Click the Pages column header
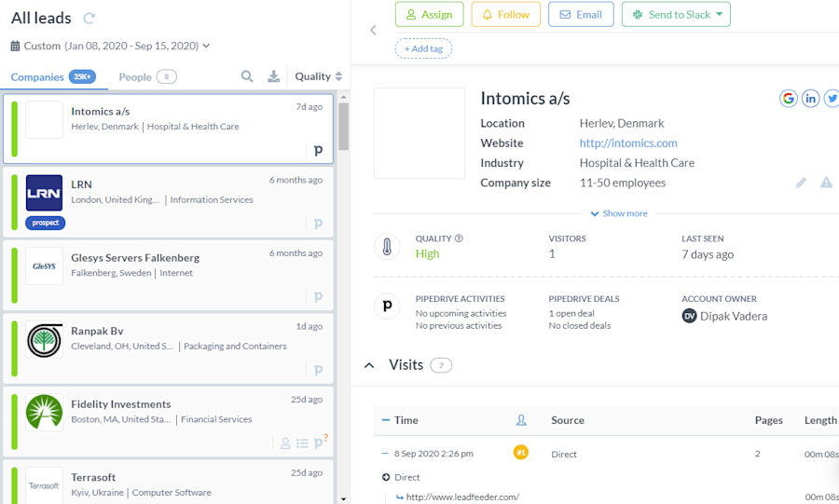This screenshot has width=839, height=504. 768,420
